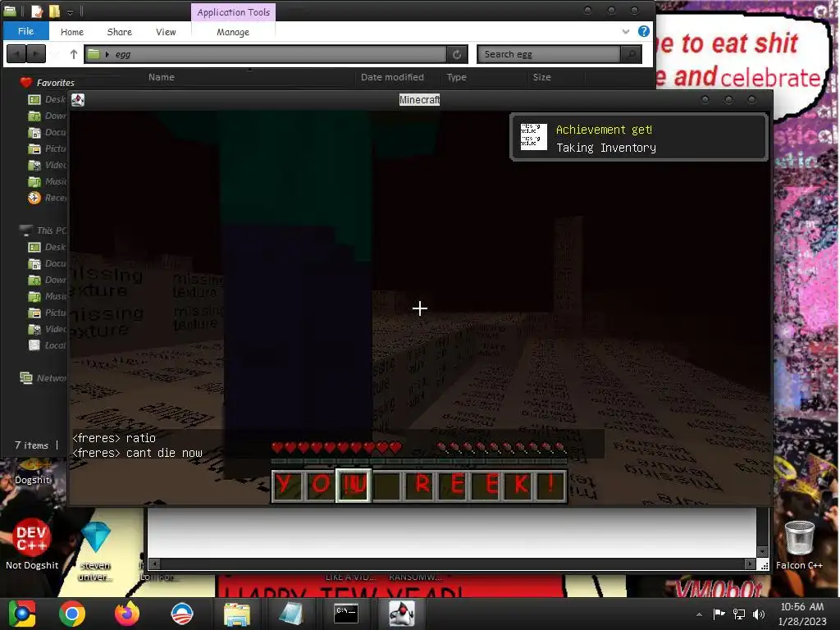Click the 'Taking Inventory' achievement text

click(606, 148)
